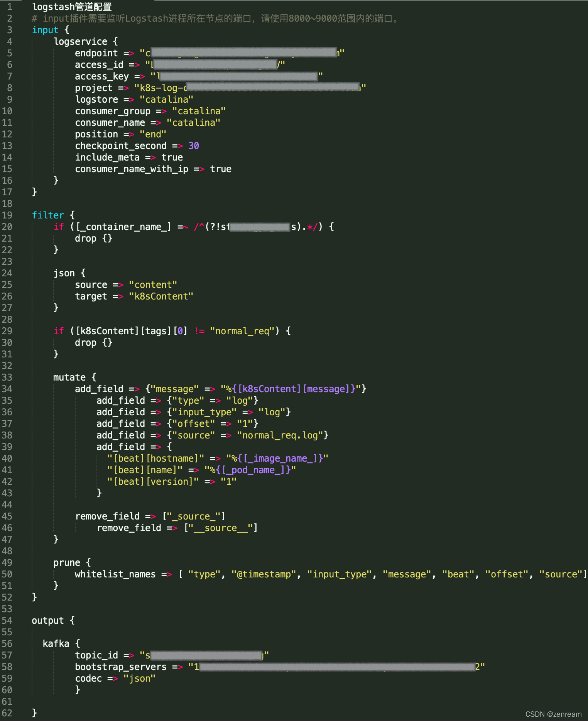
Task: Click the 'bootstrap_servers' setting name
Action: point(121,667)
